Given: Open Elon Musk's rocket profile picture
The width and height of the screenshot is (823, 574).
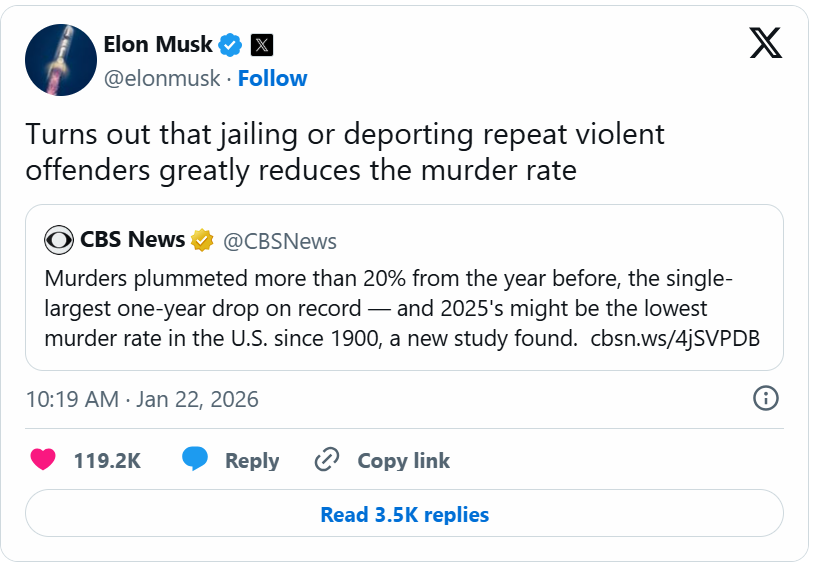Looking at the screenshot, I should click(60, 60).
